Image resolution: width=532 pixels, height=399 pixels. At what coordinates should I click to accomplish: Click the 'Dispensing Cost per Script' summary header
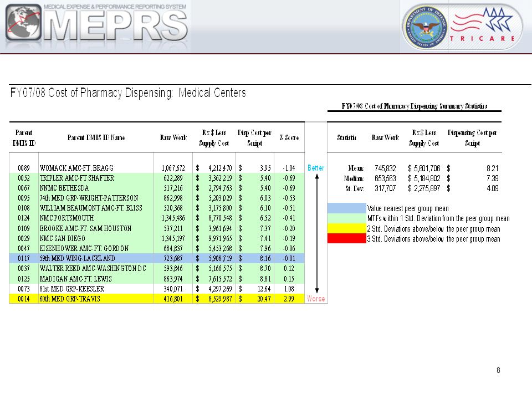[x=472, y=138]
